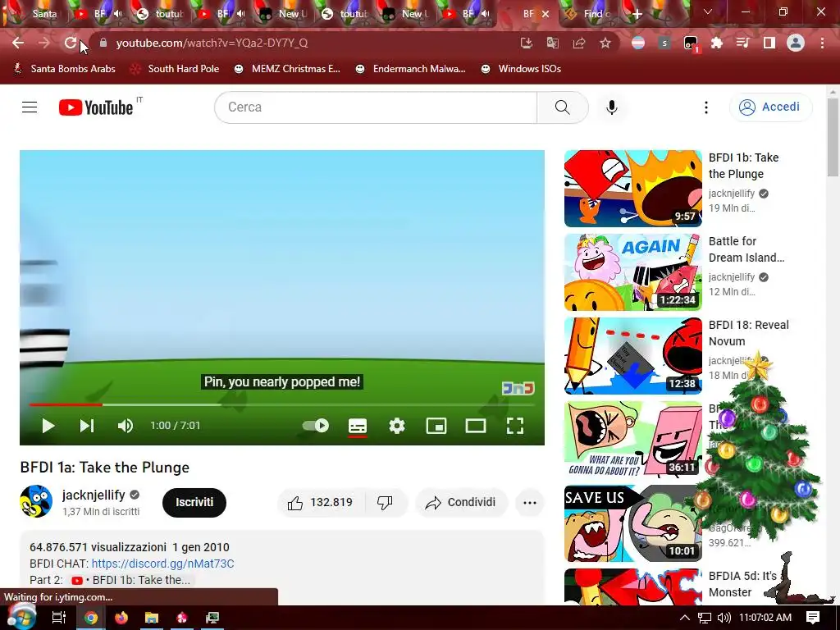Go to the YouTube home logo
The image size is (840, 630).
96,107
